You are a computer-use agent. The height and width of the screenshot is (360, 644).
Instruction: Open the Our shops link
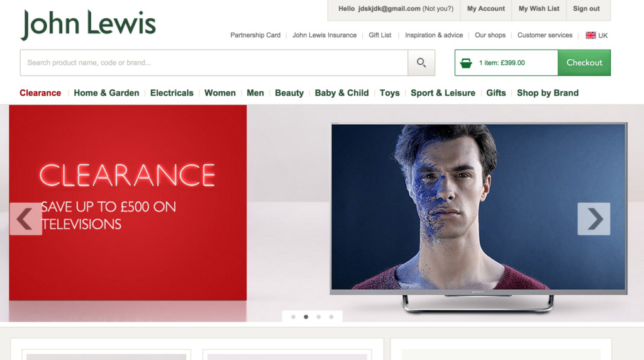coord(490,35)
